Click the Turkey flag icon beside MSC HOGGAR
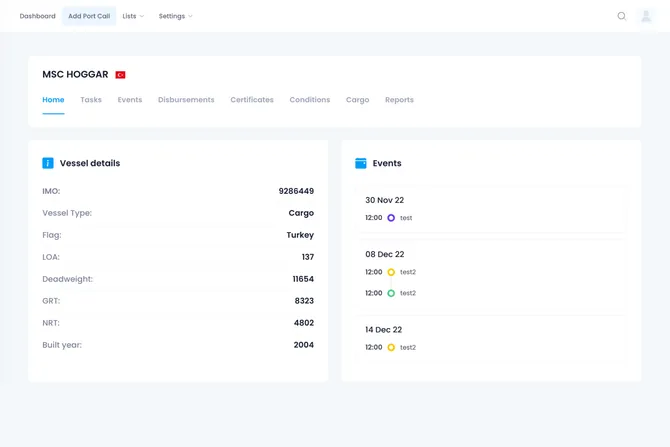 (x=120, y=75)
